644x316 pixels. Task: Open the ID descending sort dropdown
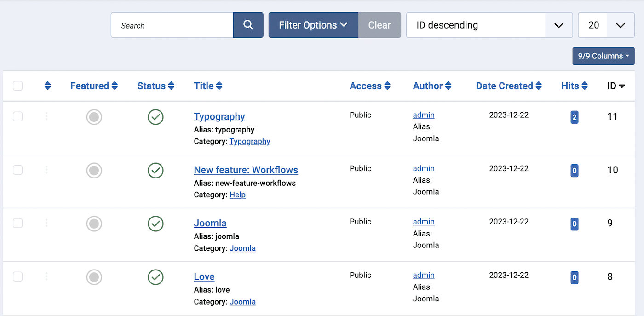pyautogui.click(x=489, y=25)
